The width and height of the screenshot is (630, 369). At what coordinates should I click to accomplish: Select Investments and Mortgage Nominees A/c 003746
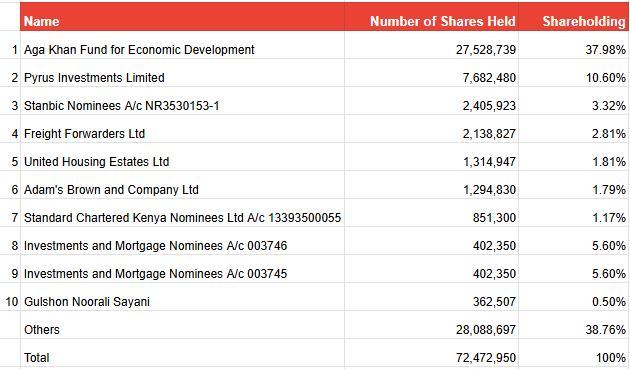tap(182, 241)
